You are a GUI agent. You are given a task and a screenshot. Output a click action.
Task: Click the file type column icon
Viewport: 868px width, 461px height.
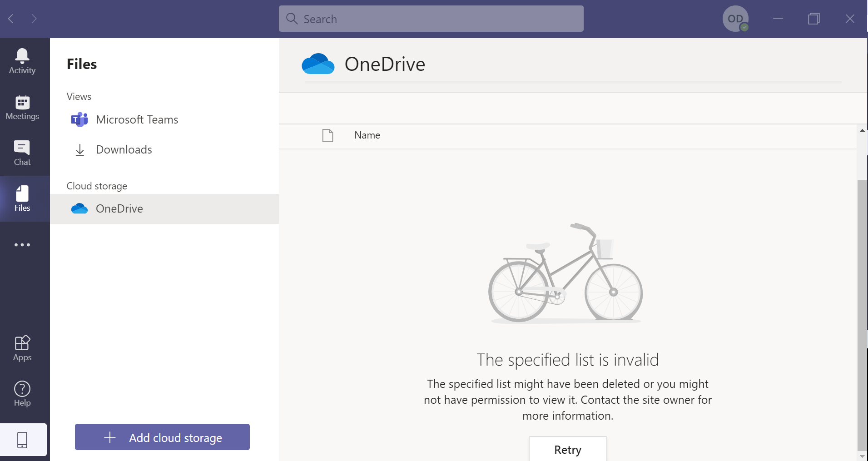coord(327,135)
